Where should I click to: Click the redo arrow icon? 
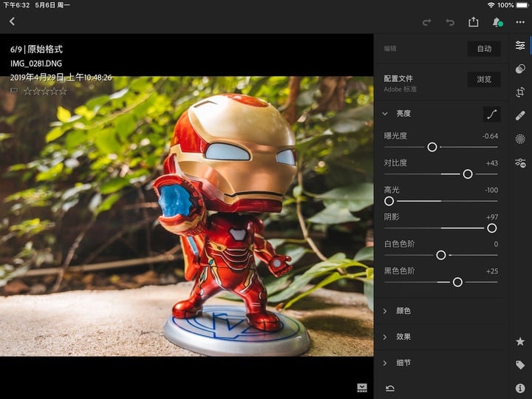click(x=427, y=22)
